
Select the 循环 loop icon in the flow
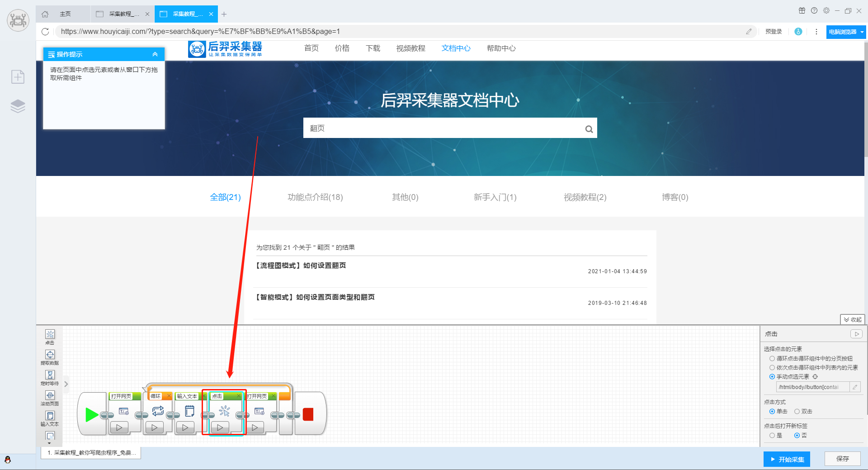coord(158,411)
